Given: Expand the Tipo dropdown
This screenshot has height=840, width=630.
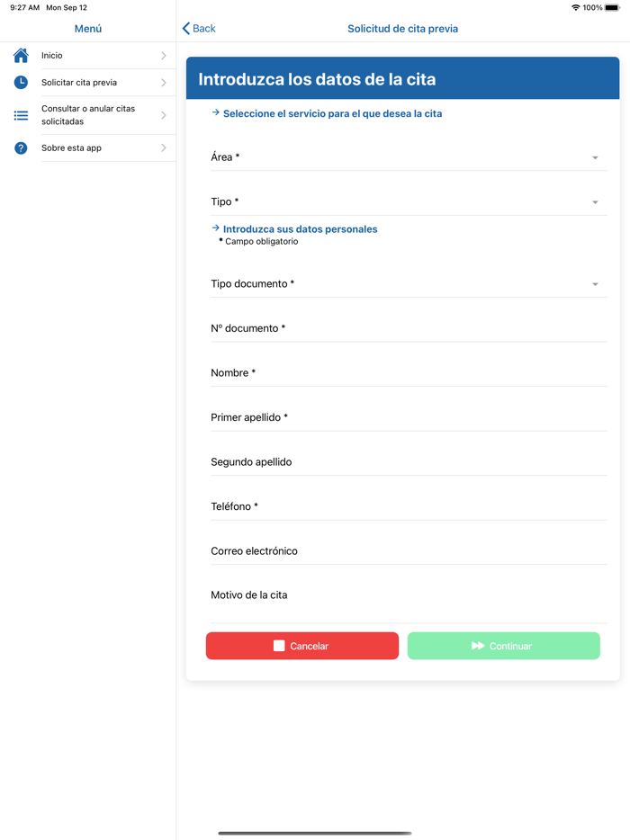Looking at the screenshot, I should [x=408, y=202].
